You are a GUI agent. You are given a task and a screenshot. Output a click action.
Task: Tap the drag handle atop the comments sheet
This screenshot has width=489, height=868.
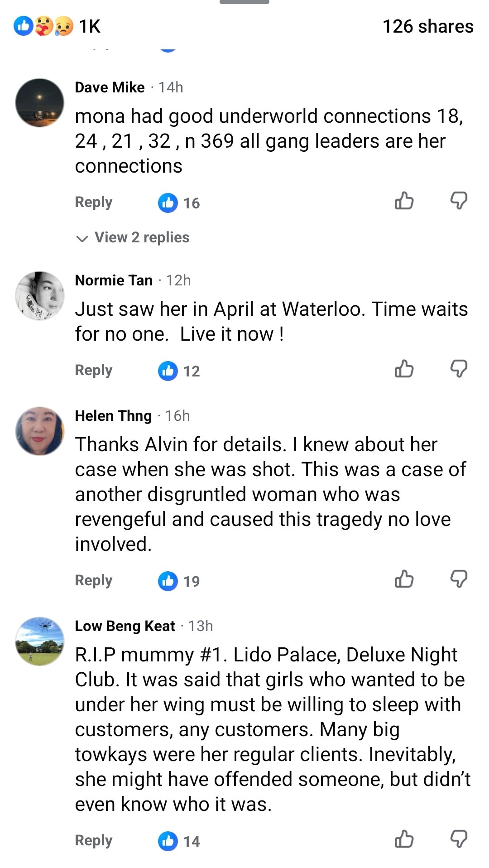[244, 2]
